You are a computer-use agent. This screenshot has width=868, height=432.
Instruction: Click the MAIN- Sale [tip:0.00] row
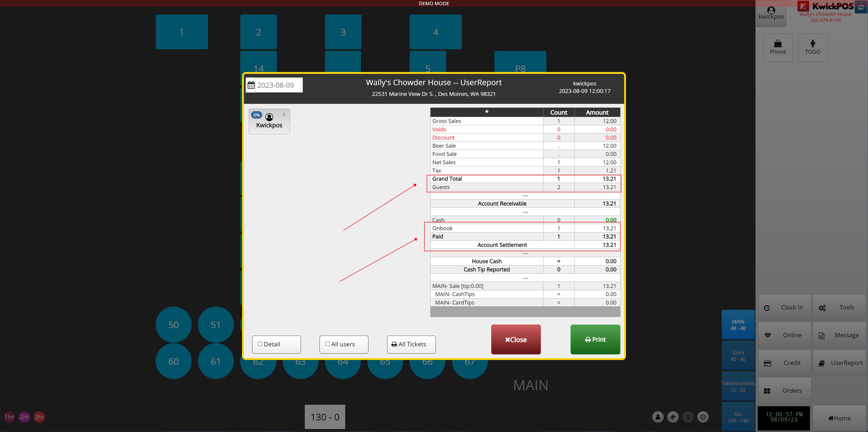click(525, 286)
